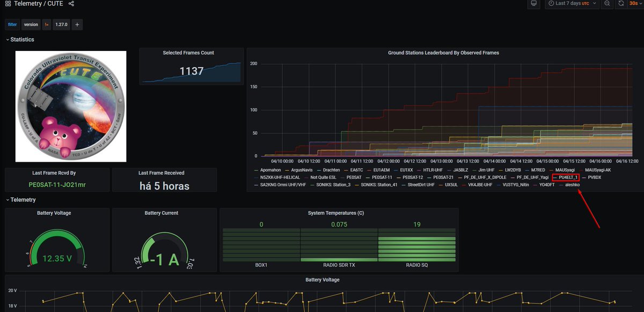Select PE0SAT-21 legend entry
Image resolution: width=644 pixels, height=312 pixels.
[443, 177]
